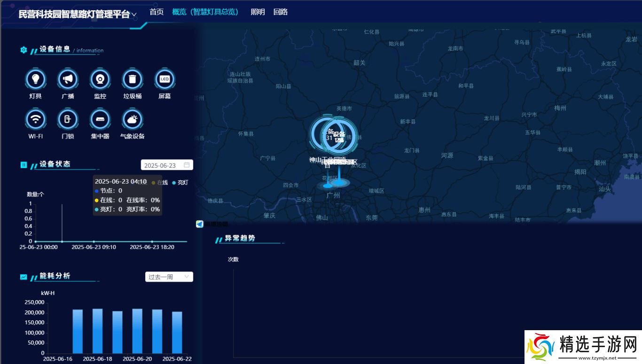
Task: Go to the 首页 home tab
Action: tap(157, 12)
